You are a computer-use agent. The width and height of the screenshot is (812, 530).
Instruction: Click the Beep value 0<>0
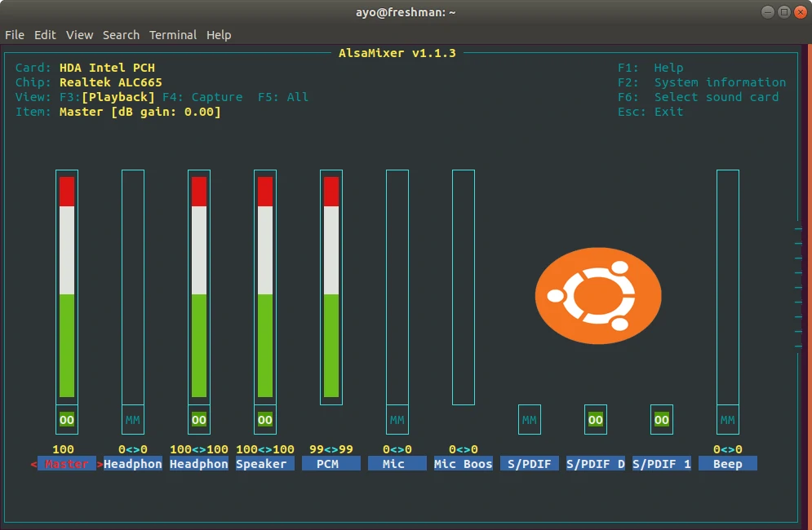[728, 449]
